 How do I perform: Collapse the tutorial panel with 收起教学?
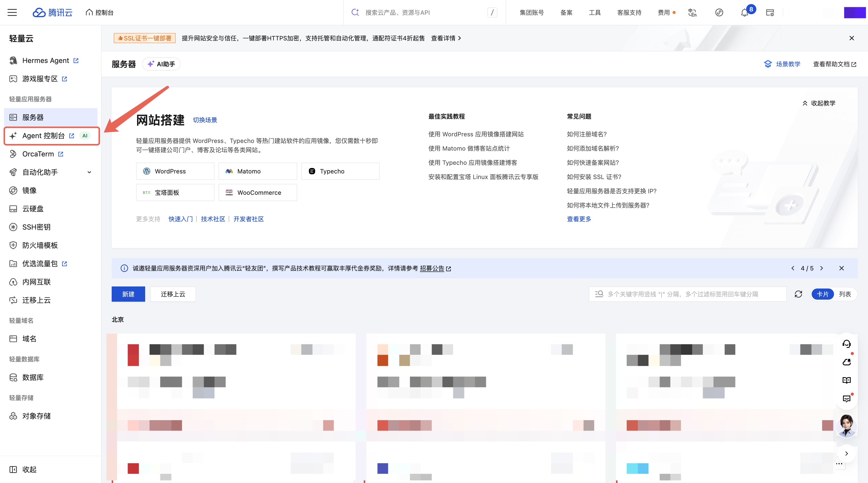(x=819, y=103)
